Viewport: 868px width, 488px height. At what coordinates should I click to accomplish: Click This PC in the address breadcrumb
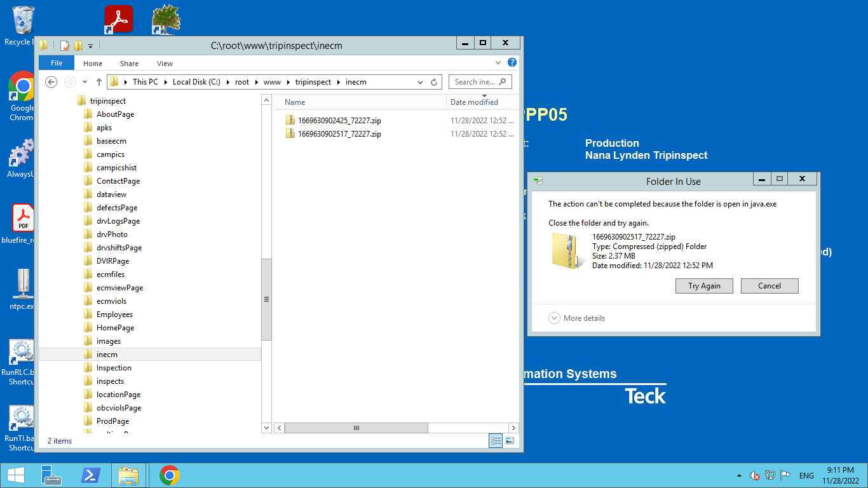pyautogui.click(x=145, y=82)
